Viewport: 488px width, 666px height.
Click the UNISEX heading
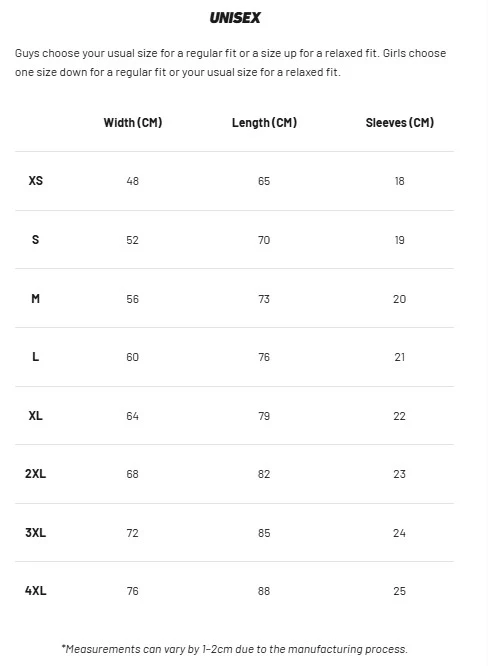point(235,18)
